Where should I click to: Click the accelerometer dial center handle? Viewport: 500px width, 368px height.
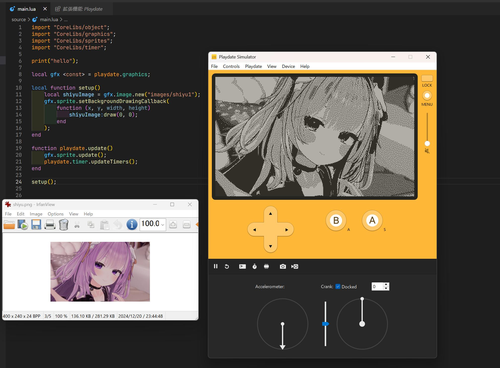click(282, 324)
